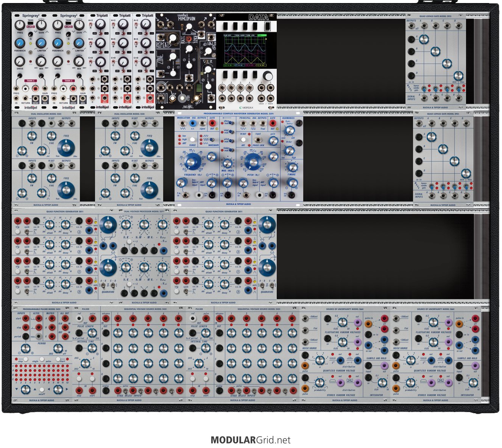This screenshot has height=448, width=502.
Task: Push the single pulse button on Programmable Pulser
Action: [x=42, y=359]
